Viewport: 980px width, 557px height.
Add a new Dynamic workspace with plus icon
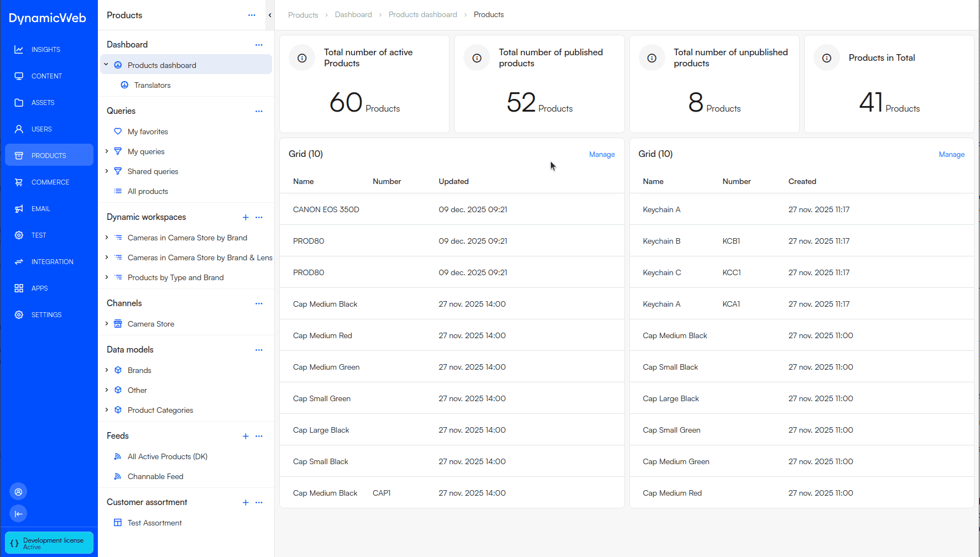point(246,217)
